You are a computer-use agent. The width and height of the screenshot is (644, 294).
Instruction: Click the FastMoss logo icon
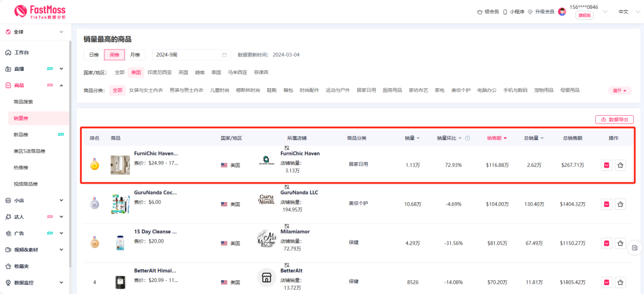coord(21,11)
